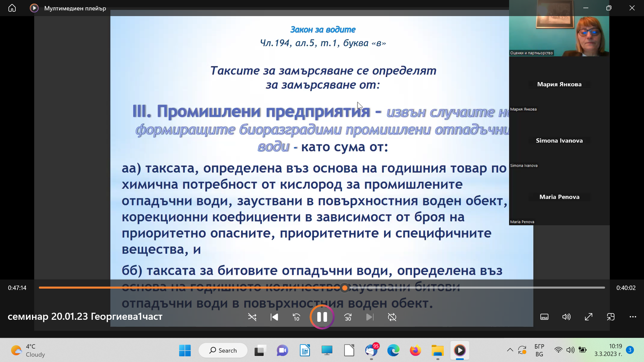The height and width of the screenshot is (362, 644).
Task: Open the Windows Start menu
Action: point(185,351)
